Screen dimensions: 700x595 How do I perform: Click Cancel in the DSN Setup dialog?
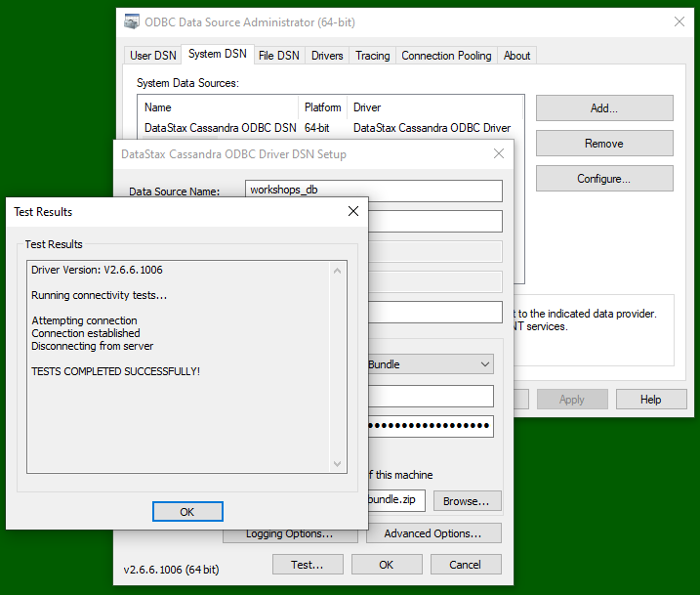[x=466, y=564]
